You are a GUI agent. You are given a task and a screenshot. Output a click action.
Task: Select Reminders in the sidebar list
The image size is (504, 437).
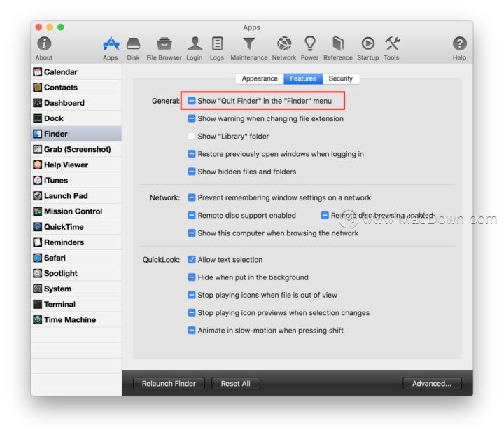[76, 242]
